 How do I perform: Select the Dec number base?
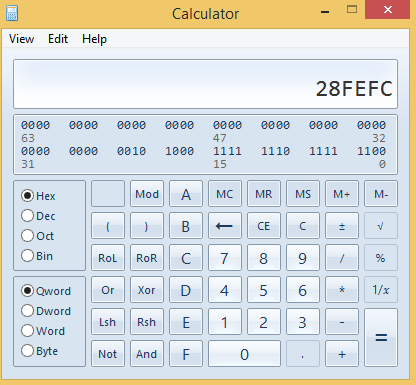point(38,216)
